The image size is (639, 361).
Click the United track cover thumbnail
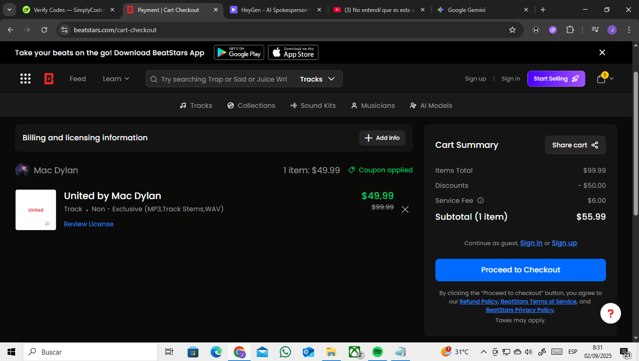pos(36,210)
